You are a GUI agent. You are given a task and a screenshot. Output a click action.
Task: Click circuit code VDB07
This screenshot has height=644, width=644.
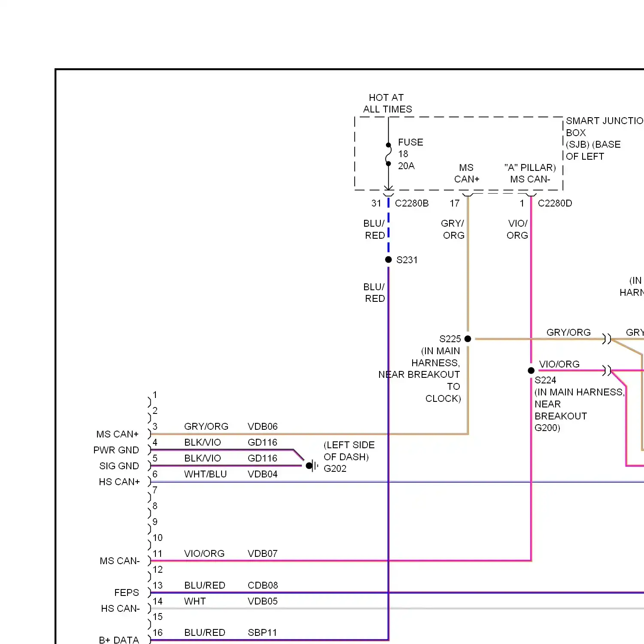pyautogui.click(x=263, y=553)
